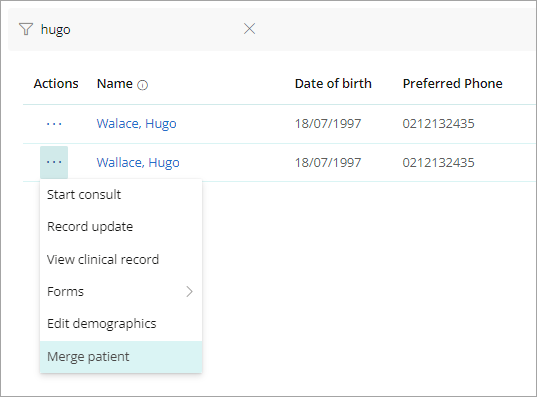
Task: Click the Name column header
Action: pyautogui.click(x=115, y=84)
